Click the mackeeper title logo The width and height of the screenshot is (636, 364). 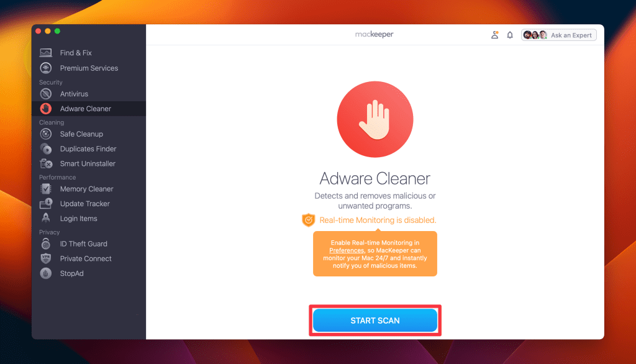coord(374,35)
